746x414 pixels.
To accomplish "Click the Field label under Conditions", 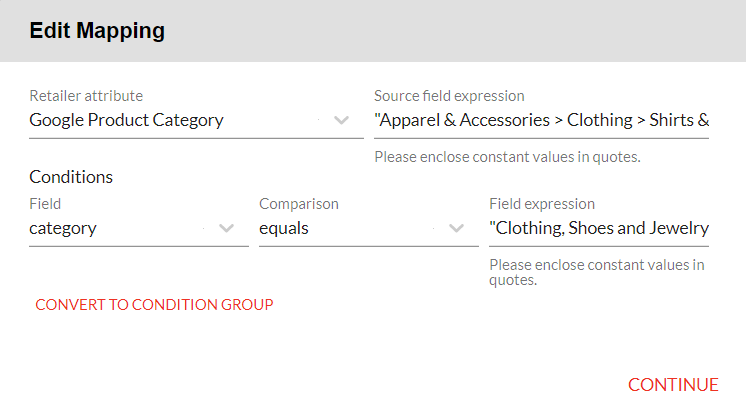I will [45, 204].
